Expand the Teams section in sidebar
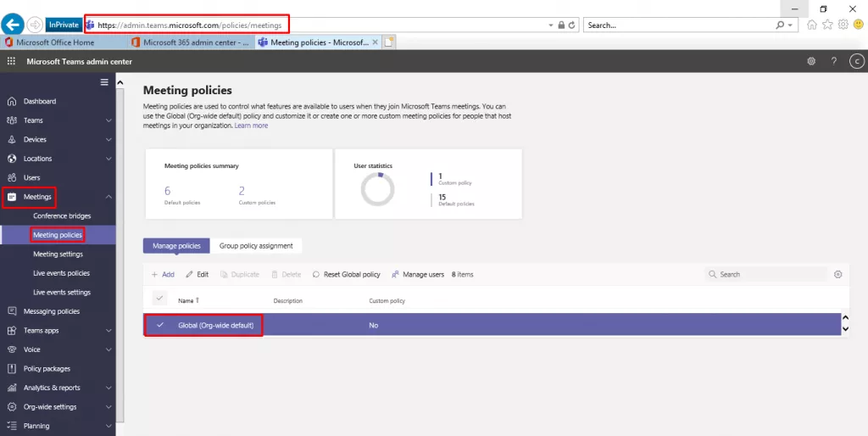Image resolution: width=868 pixels, height=436 pixels. (108, 120)
